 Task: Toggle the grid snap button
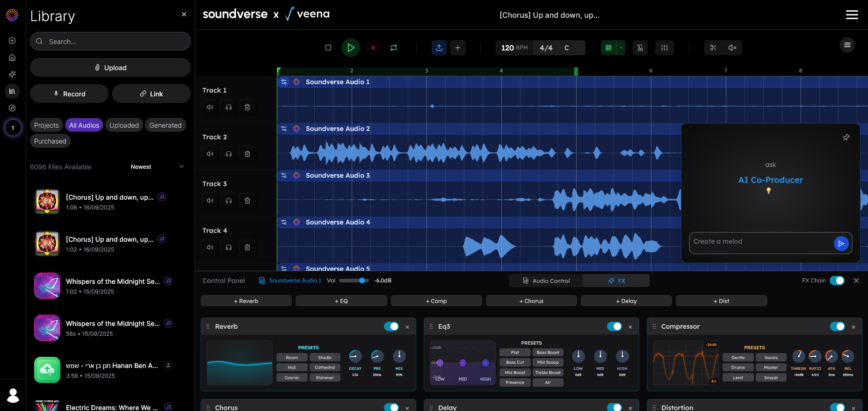coord(608,48)
